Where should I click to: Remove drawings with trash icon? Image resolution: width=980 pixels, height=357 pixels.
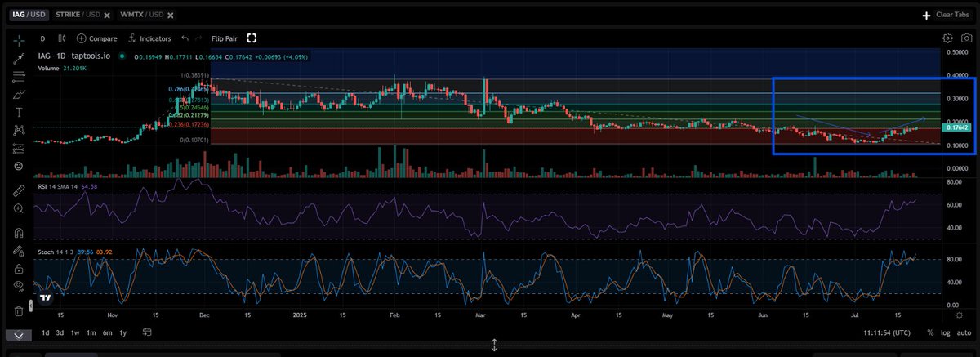point(19,311)
